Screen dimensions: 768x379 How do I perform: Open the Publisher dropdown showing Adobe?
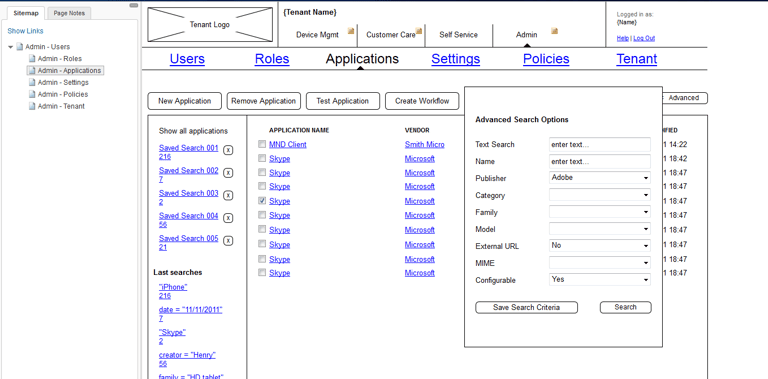(x=600, y=178)
